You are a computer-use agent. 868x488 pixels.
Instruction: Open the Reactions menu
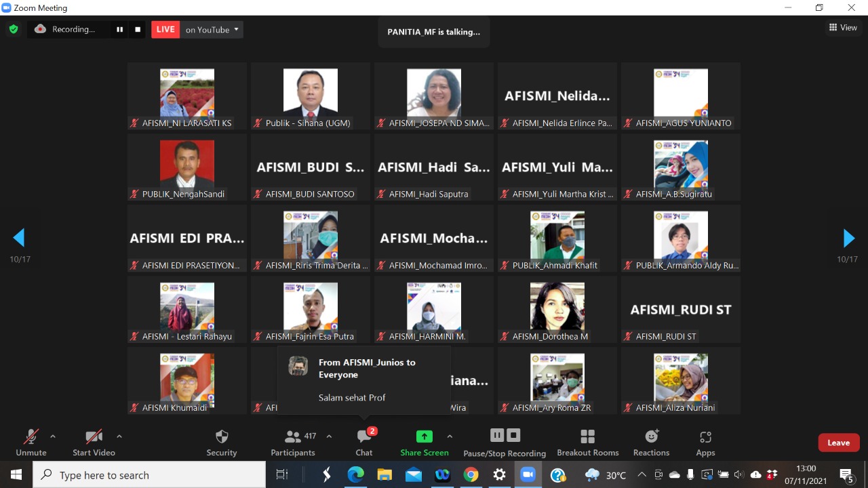pyautogui.click(x=651, y=437)
